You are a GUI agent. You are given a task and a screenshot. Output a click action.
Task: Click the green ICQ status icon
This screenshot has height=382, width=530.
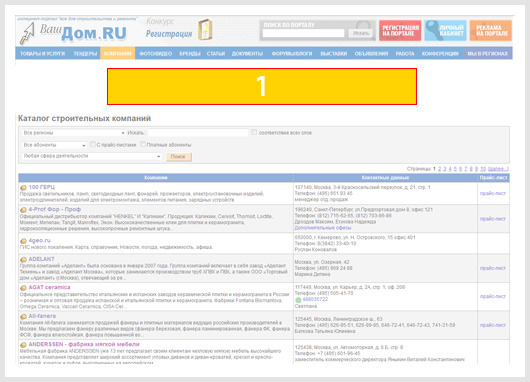pyautogui.click(x=298, y=300)
